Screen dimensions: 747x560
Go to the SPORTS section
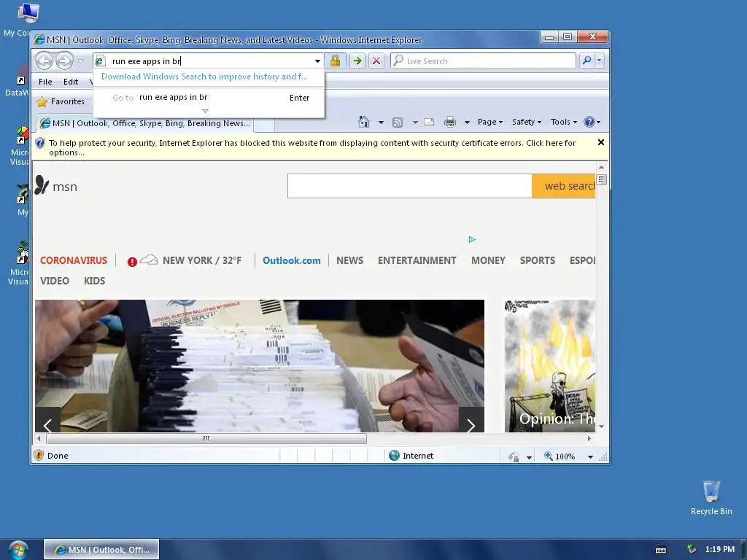point(538,260)
